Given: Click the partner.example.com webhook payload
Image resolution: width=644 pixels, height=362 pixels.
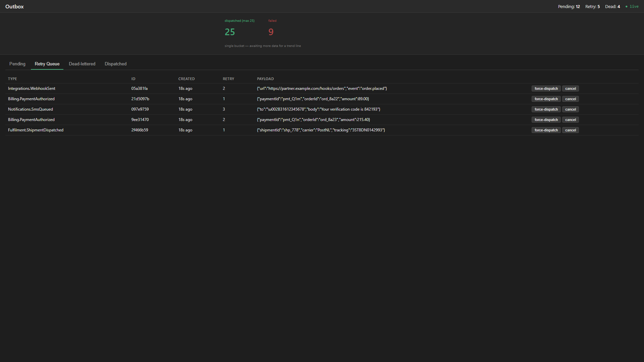Looking at the screenshot, I should pyautogui.click(x=322, y=88).
